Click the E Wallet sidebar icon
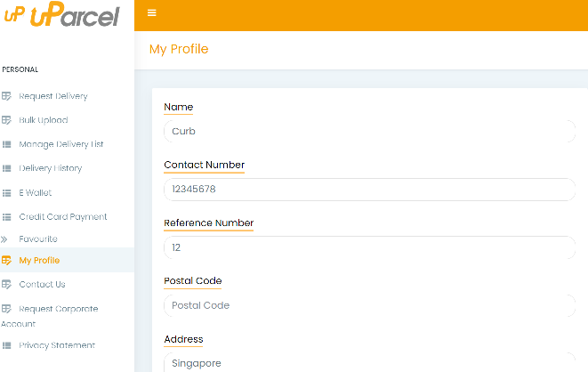The image size is (588, 372). tap(6, 192)
